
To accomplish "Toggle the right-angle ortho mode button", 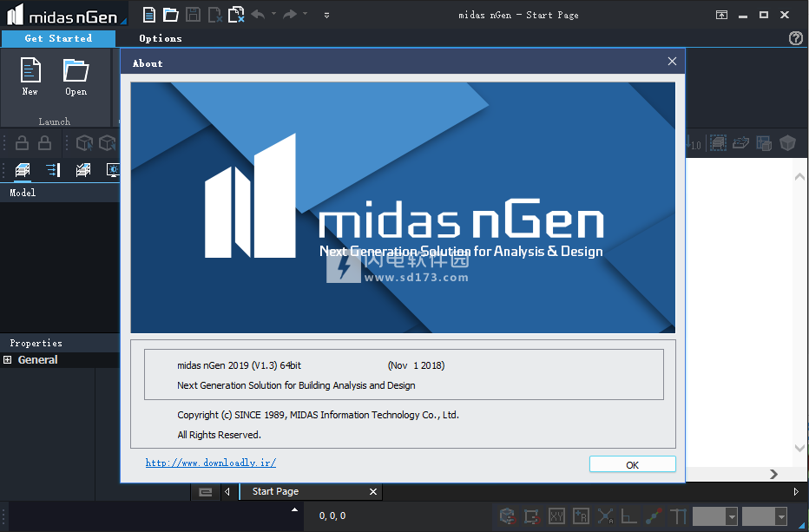I will [x=629, y=516].
